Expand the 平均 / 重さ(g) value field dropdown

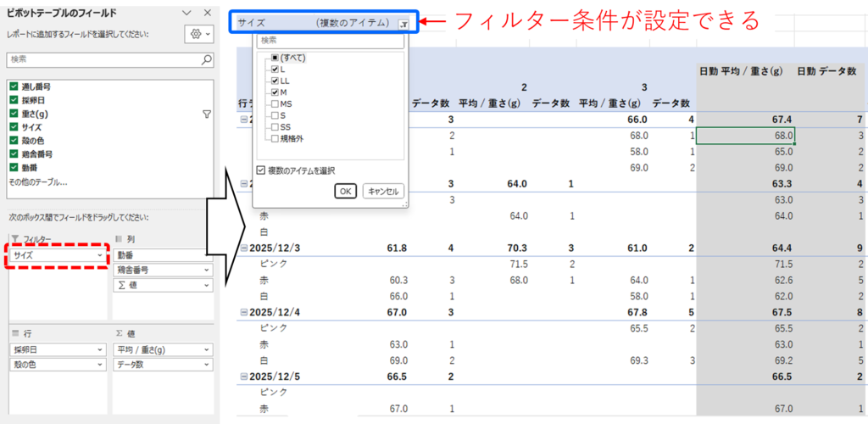pyautogui.click(x=207, y=349)
